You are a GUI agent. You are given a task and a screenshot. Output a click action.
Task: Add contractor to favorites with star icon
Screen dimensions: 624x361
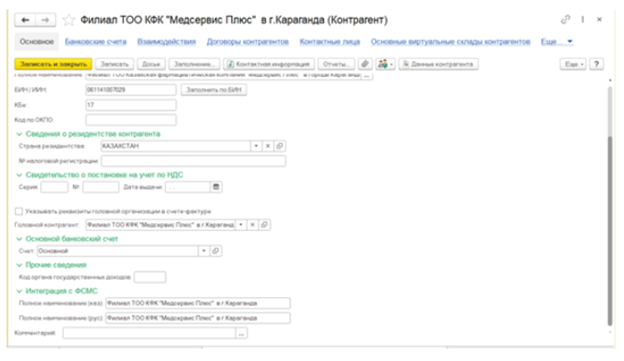[x=69, y=20]
